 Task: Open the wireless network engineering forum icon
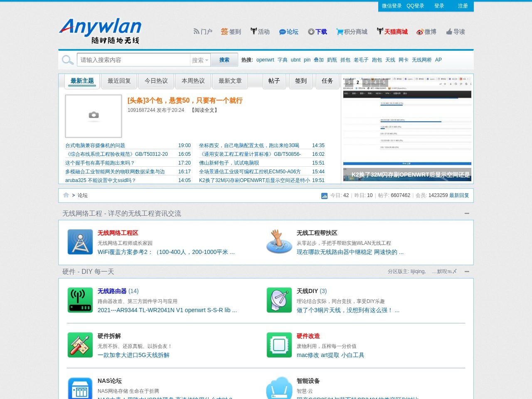[x=80, y=242]
